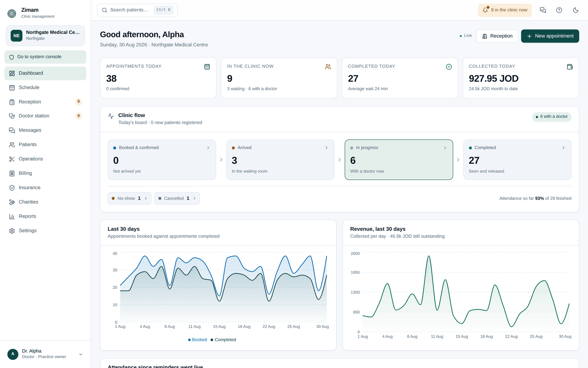This screenshot has height=368, width=588.
Task: Open the Cancelled chip
Action: 177,198
